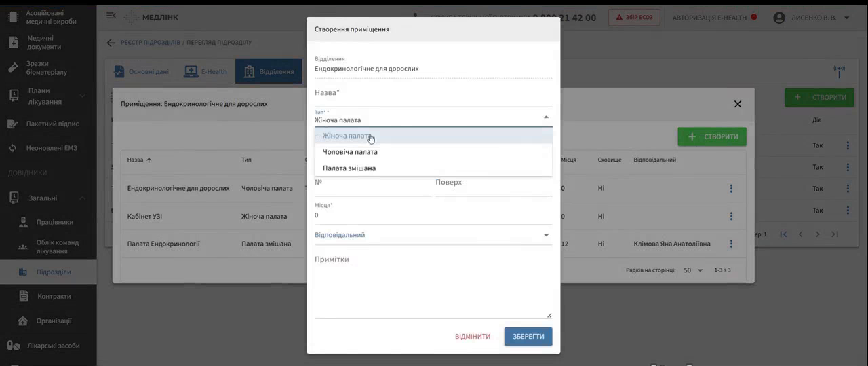Image resolution: width=868 pixels, height=366 pixels.
Task: Expand the Плани лікування chevron
Action: click(x=82, y=96)
